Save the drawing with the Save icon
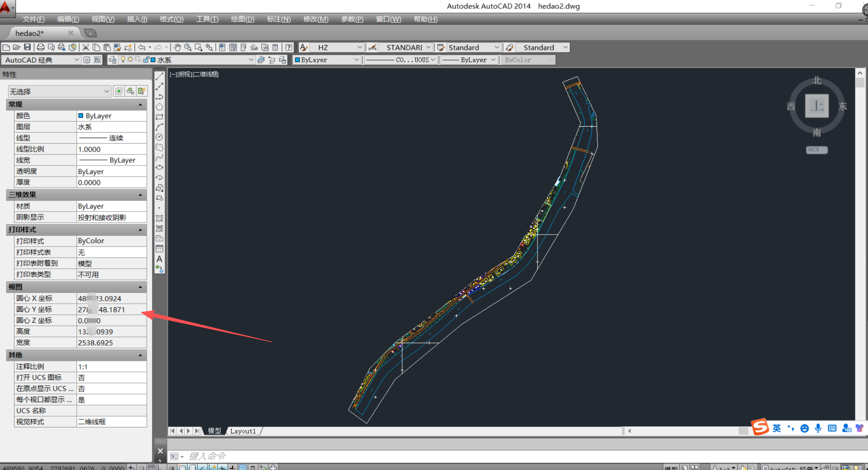 point(27,48)
